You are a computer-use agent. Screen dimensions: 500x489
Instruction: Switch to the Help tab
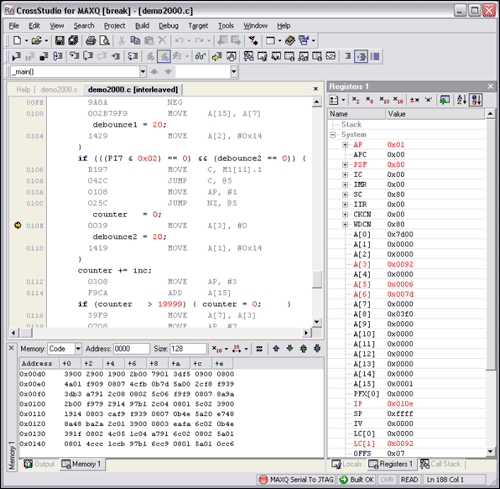click(x=23, y=90)
